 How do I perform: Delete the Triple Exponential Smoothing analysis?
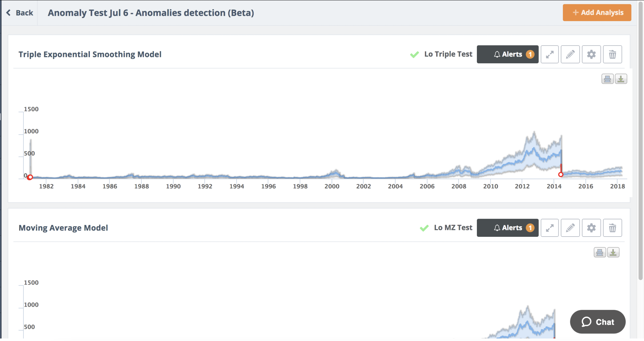click(612, 54)
